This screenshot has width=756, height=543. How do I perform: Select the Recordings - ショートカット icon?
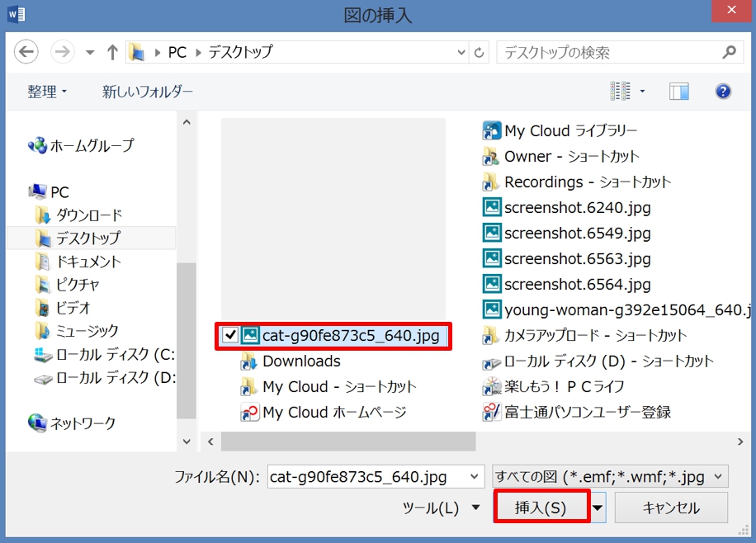(491, 182)
